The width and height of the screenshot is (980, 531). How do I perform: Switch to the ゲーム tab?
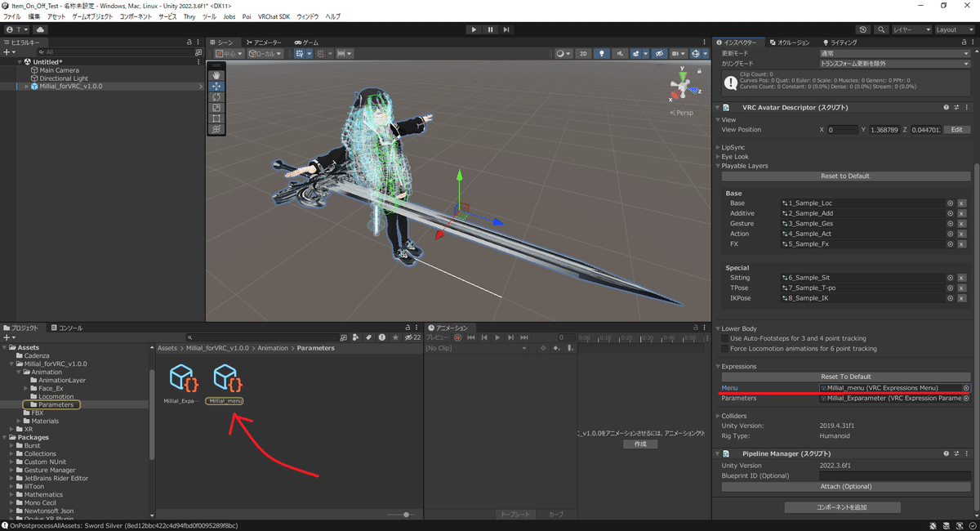tap(308, 42)
